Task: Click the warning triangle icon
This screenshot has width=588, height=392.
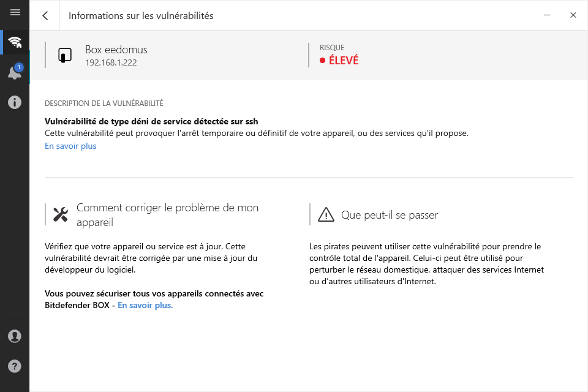Action: click(326, 215)
